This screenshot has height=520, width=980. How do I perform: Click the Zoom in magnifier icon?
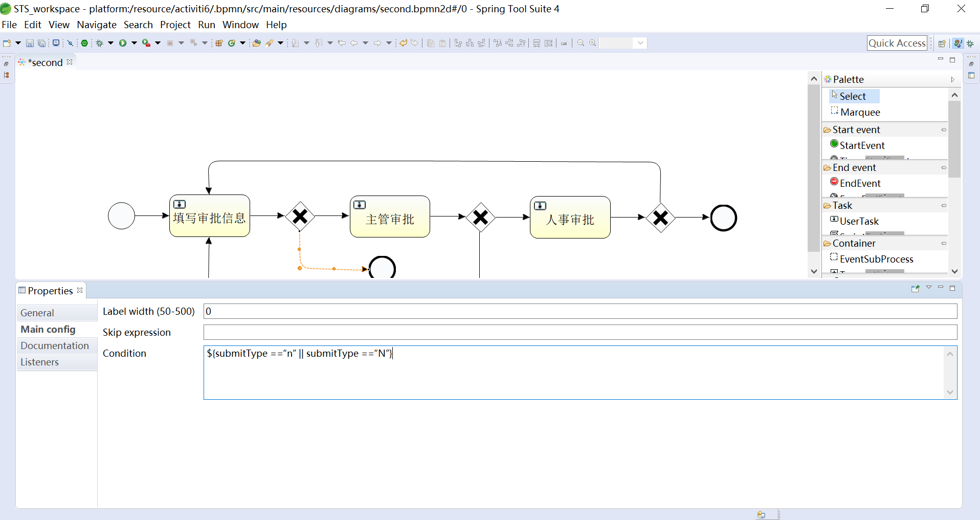click(593, 43)
